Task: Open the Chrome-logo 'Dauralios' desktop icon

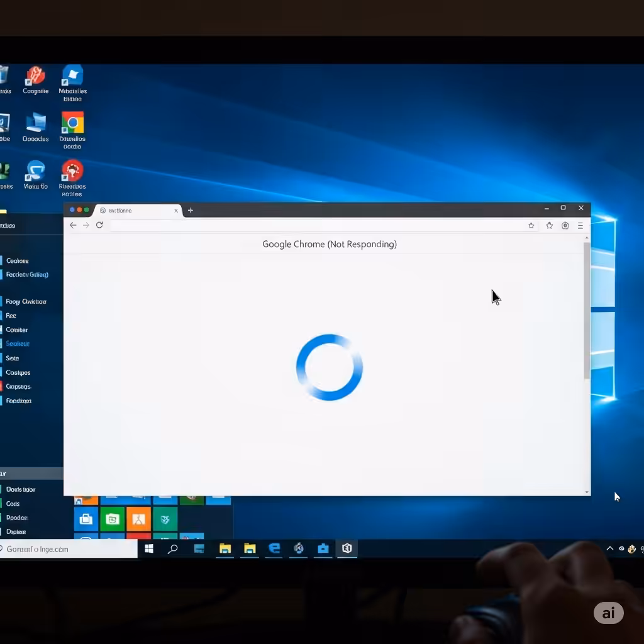Action: point(72,131)
